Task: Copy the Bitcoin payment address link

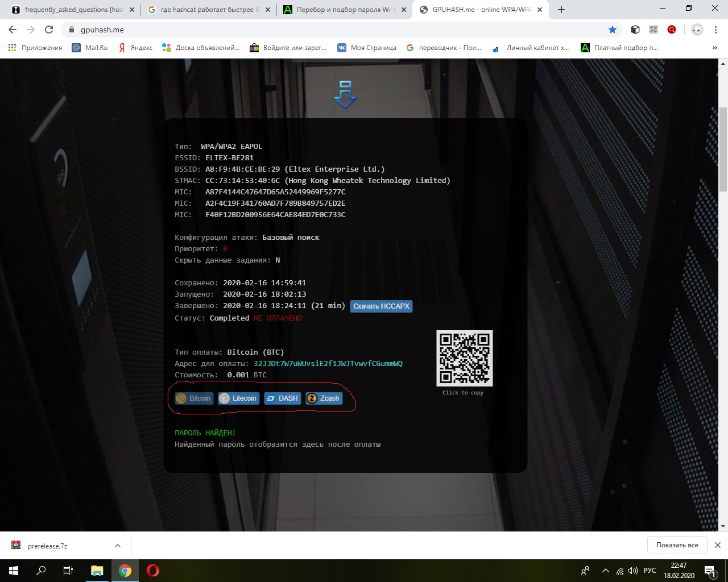Action: coord(328,364)
